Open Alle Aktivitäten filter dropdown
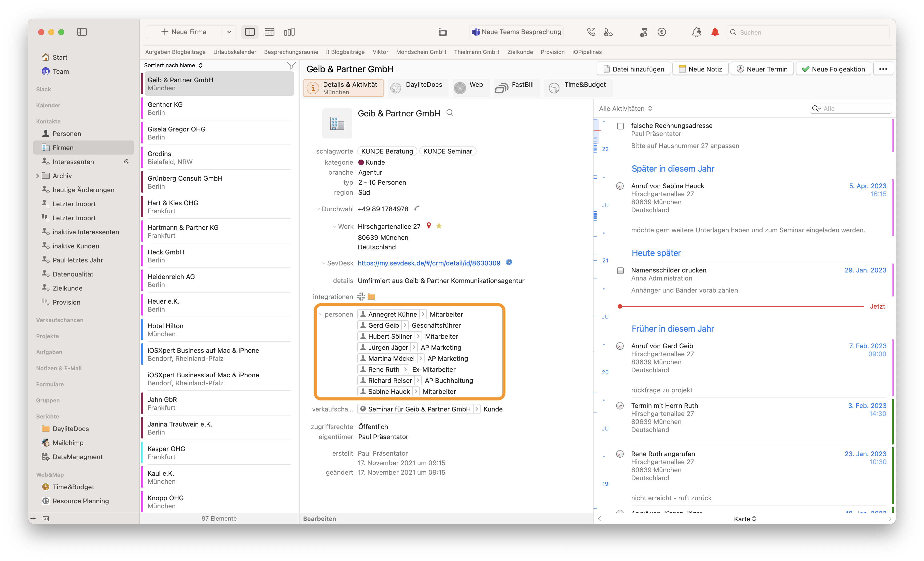The height and width of the screenshot is (561, 924). coord(625,108)
